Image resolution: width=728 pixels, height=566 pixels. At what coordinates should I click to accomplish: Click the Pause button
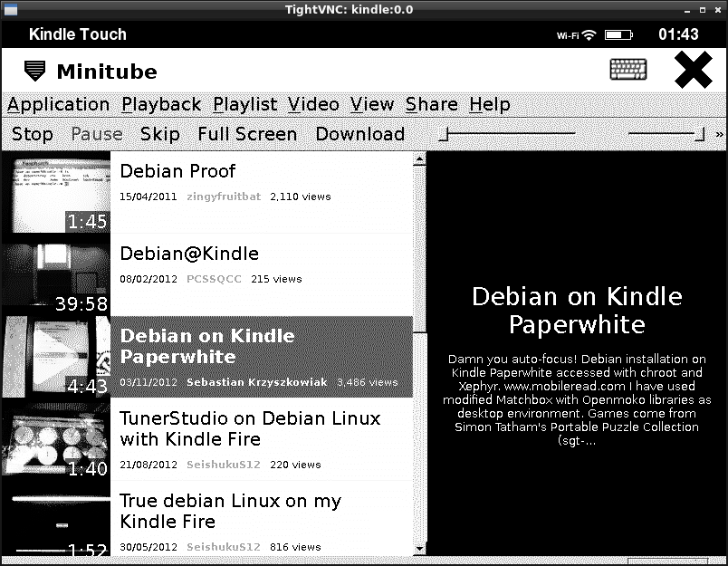pyautogui.click(x=97, y=134)
